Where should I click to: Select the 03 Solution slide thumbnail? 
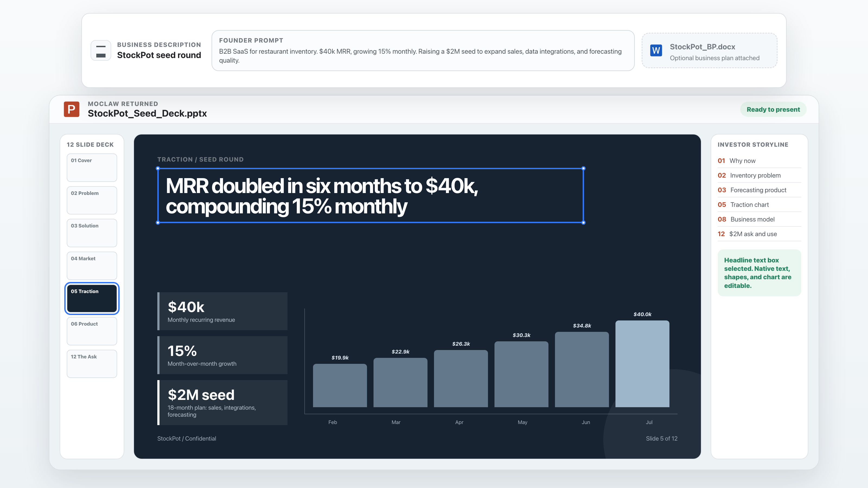(92, 233)
